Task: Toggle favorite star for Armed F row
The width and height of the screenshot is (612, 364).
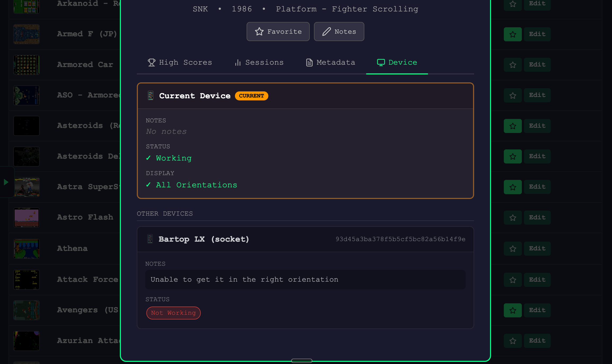Action: 513,34
